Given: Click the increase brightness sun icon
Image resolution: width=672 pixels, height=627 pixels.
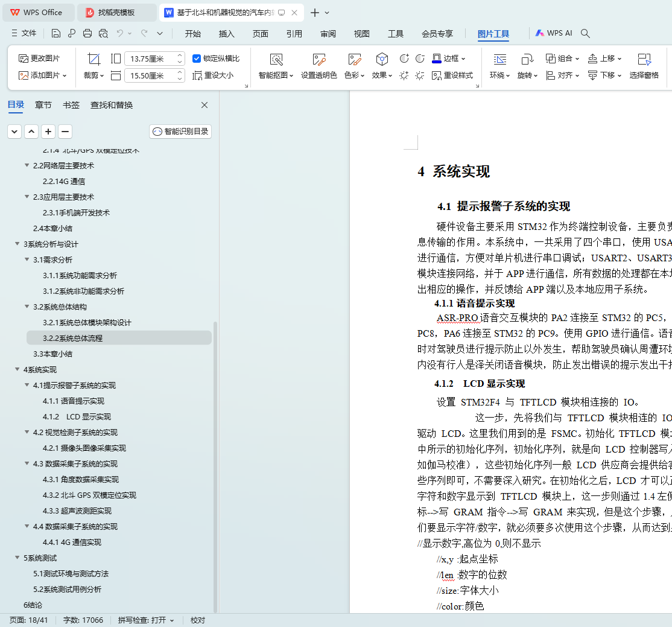Looking at the screenshot, I should [x=404, y=75].
